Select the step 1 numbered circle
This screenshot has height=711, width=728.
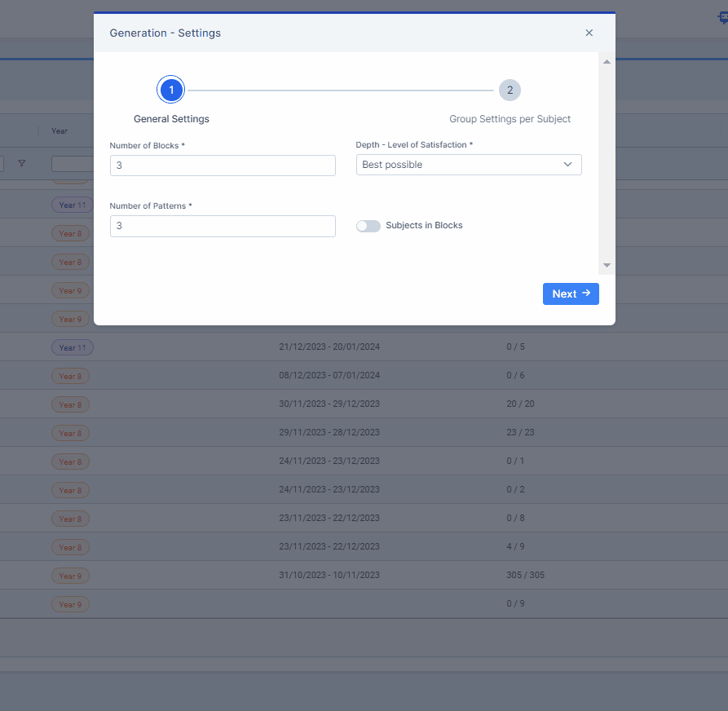(x=170, y=90)
